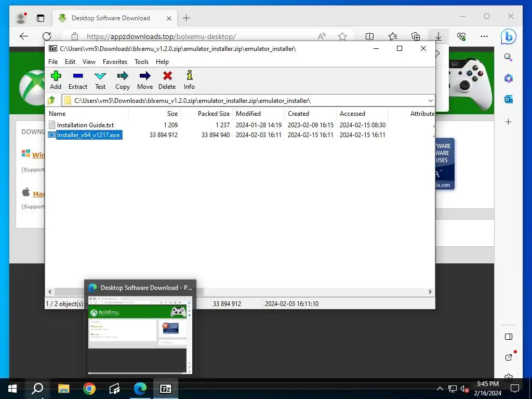
Task: Add page to favorites star icon
Action: pos(342,36)
